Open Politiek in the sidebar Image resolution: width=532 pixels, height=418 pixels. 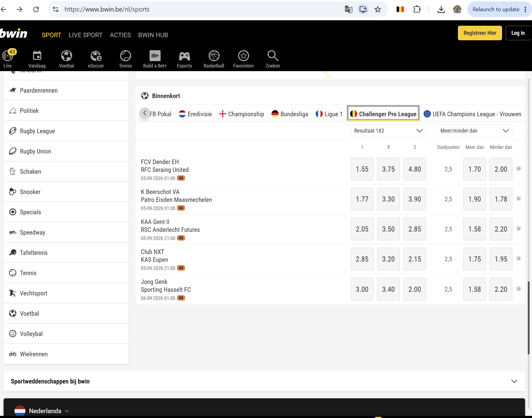click(66, 110)
